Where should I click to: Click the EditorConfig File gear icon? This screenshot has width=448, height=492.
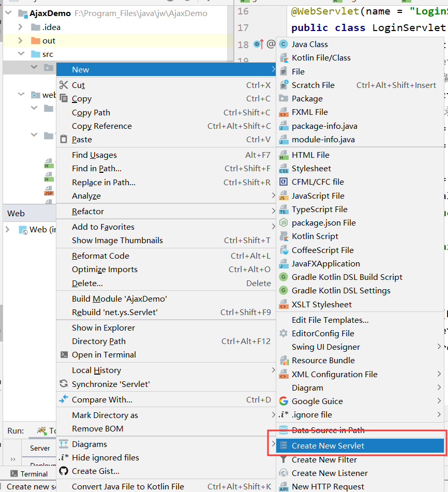click(x=283, y=333)
